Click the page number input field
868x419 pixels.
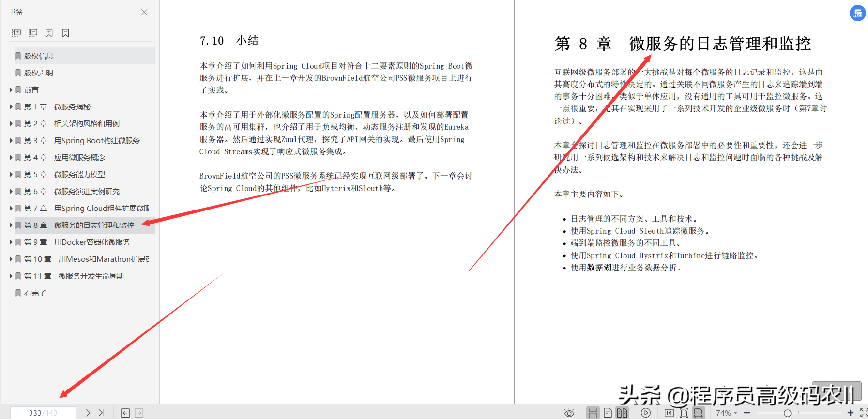pyautogui.click(x=43, y=413)
